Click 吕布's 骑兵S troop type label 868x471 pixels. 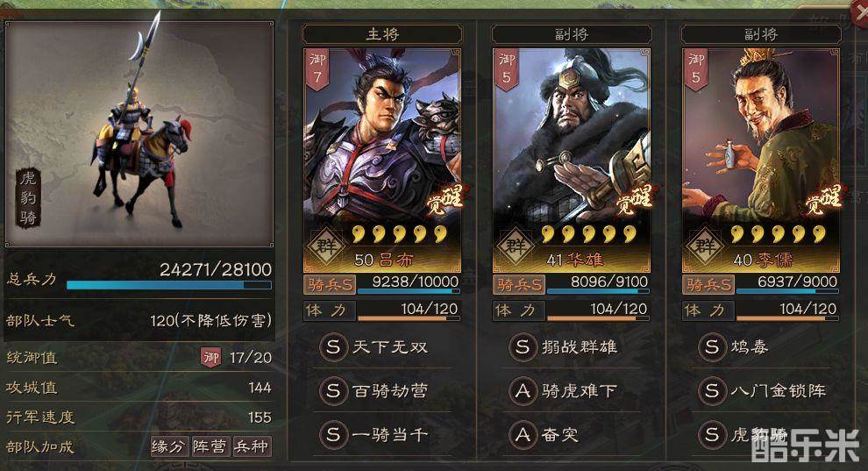(x=330, y=284)
